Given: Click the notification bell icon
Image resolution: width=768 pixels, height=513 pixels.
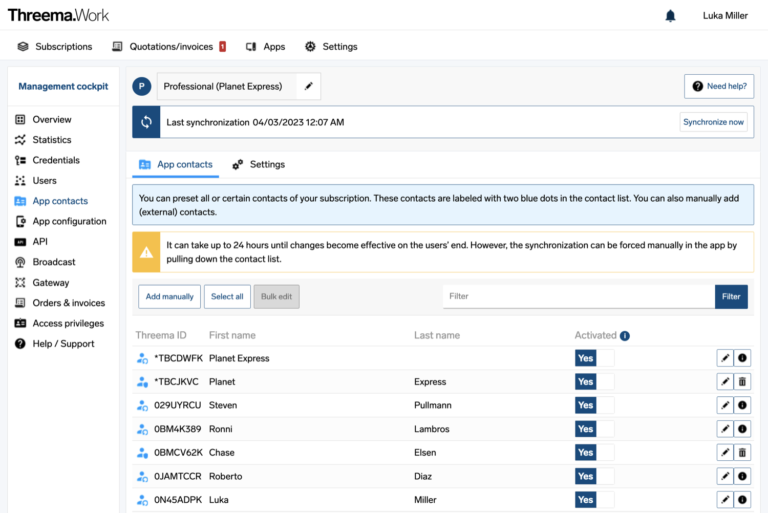Looking at the screenshot, I should (670, 16).
